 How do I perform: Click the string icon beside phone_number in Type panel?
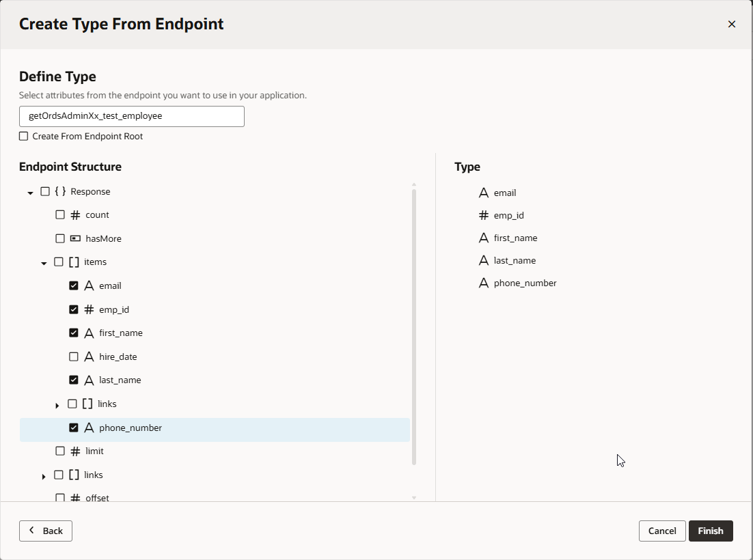pyautogui.click(x=484, y=283)
